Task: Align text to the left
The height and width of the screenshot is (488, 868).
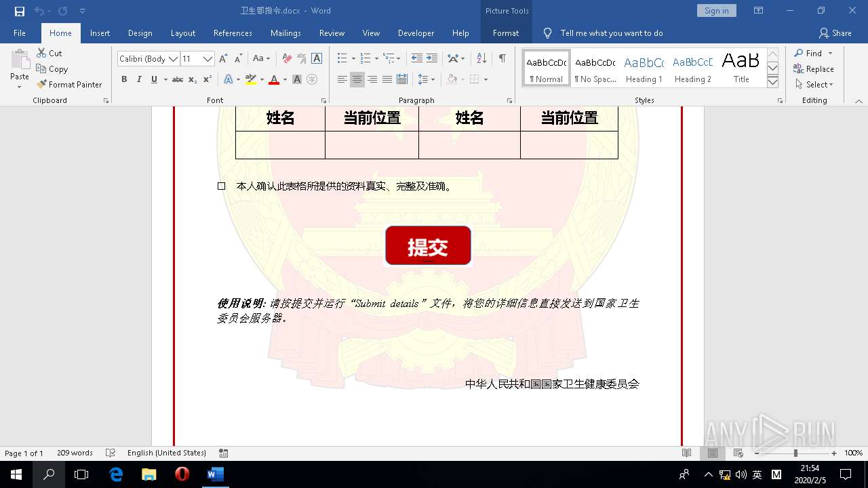Action: (x=342, y=79)
